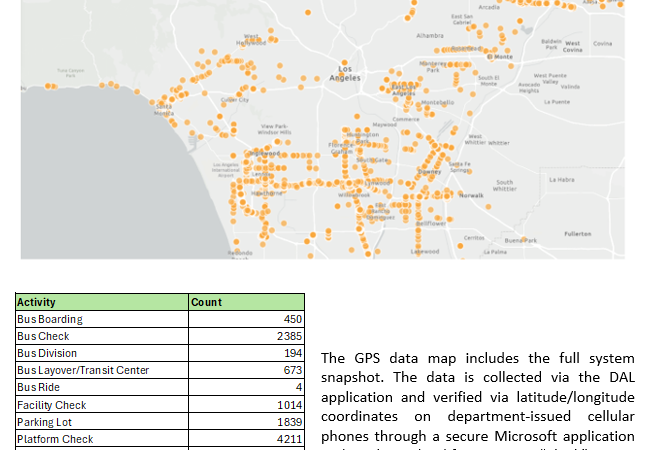
Task: Click the Bus Boarding count value 450
Action: click(x=292, y=319)
